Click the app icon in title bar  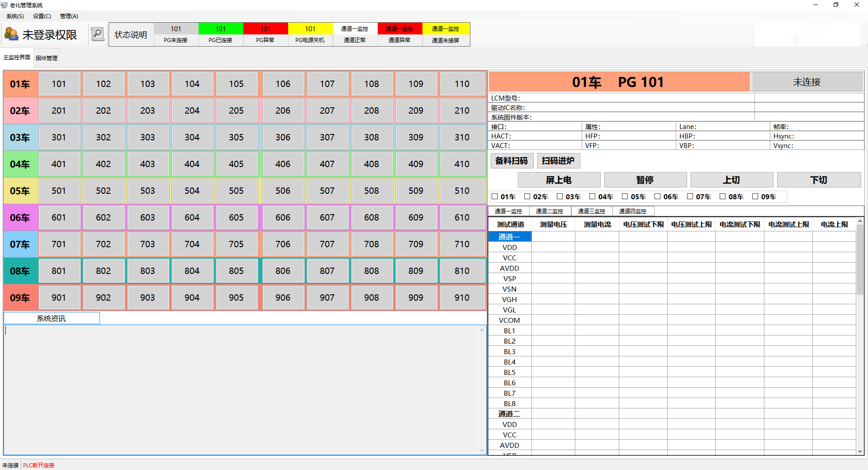(4, 5)
